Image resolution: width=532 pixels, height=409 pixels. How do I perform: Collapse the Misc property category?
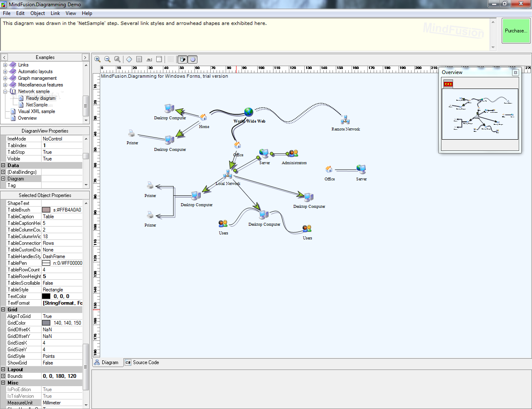(3, 383)
